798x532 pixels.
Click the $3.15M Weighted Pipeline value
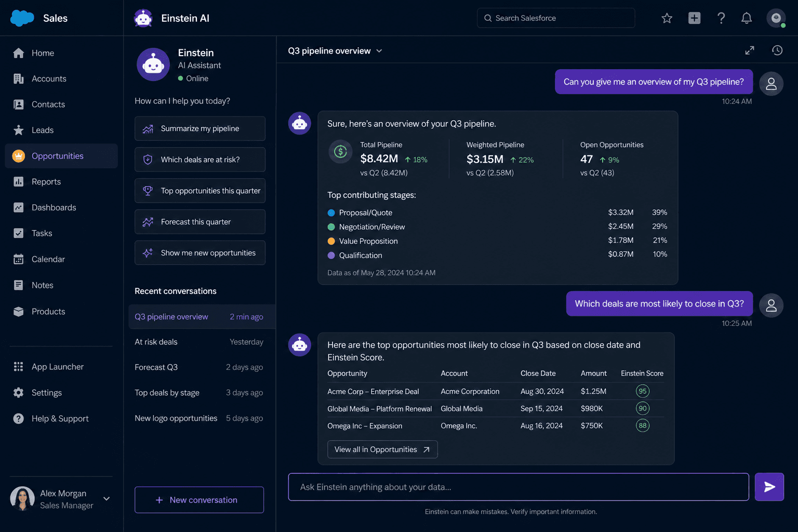tap(485, 159)
